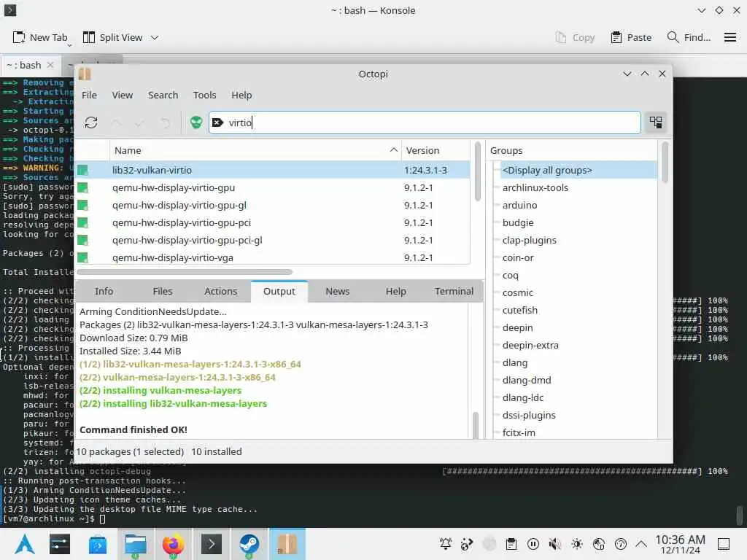The width and height of the screenshot is (747, 560).
Task: Click the panel layout icon beside search
Action: point(656,122)
